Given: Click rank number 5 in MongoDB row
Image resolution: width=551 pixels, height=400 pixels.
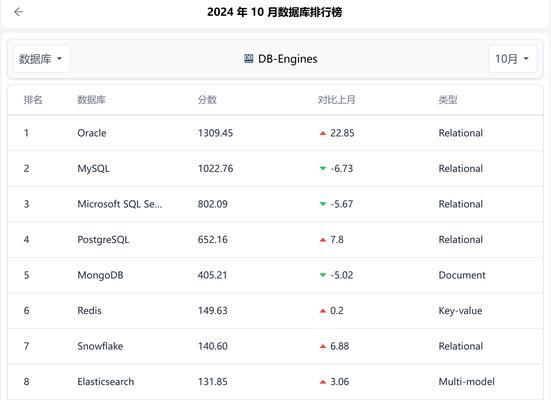Looking at the screenshot, I should tap(26, 275).
